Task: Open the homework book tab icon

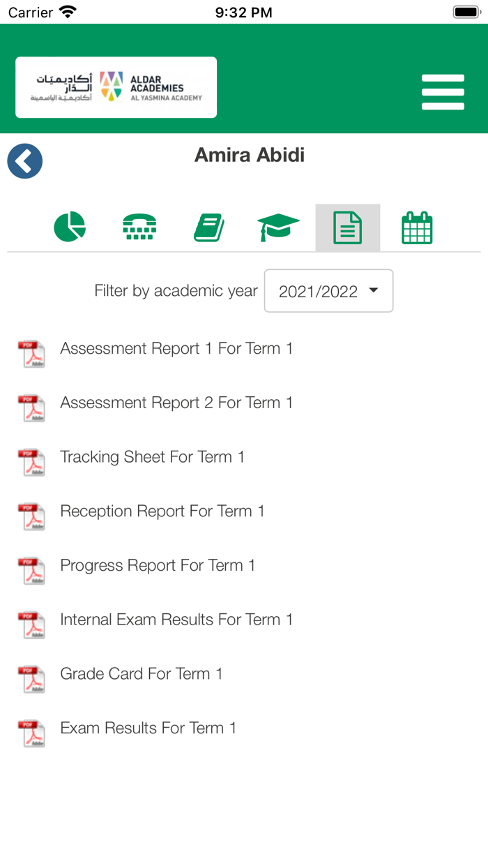Action: (208, 227)
